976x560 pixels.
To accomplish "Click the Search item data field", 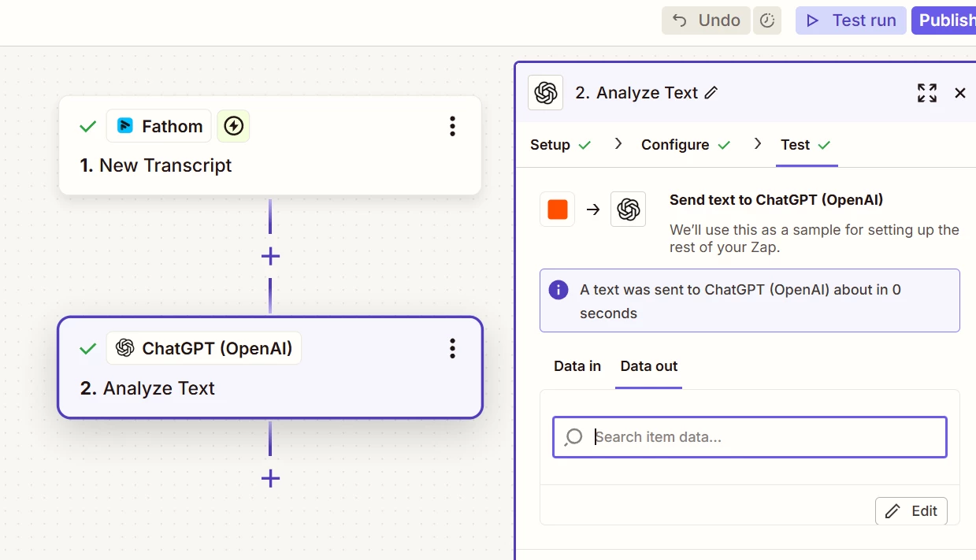I will [750, 437].
